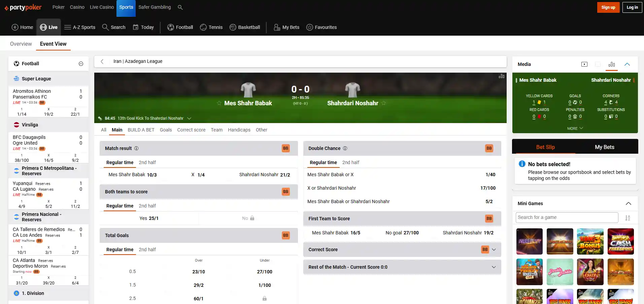
Task: Show Match result info icon
Action: (x=136, y=148)
